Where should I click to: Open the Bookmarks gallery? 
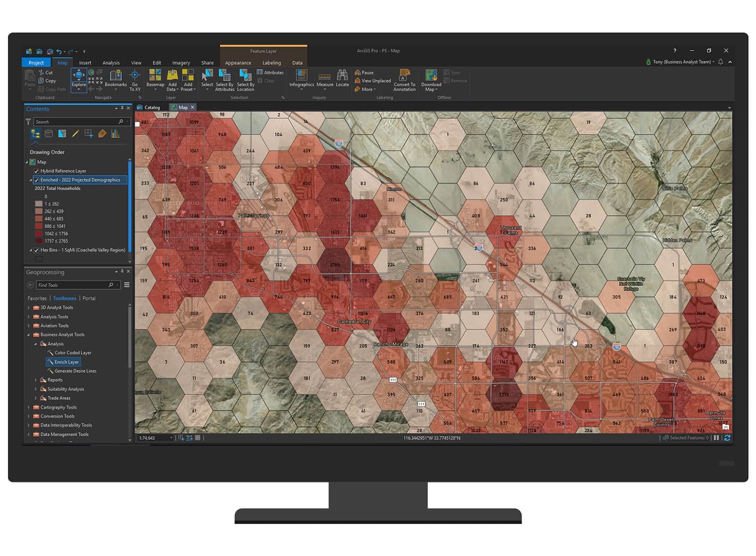pyautogui.click(x=115, y=79)
